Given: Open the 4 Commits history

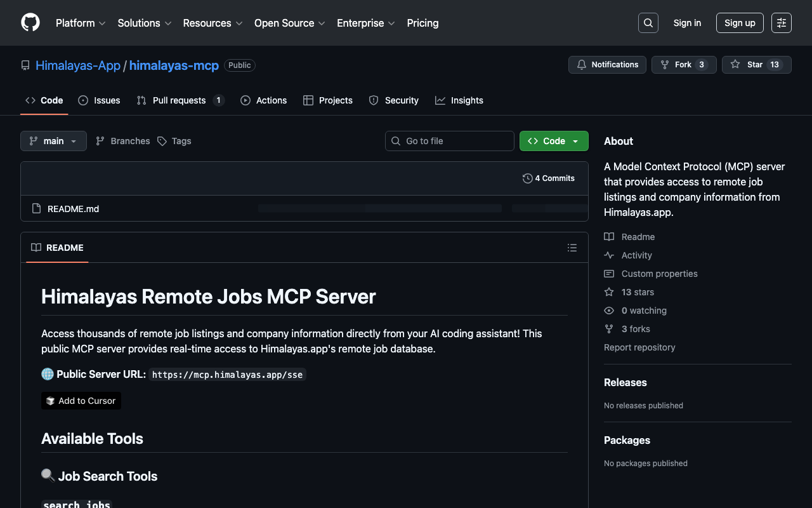Looking at the screenshot, I should (549, 178).
